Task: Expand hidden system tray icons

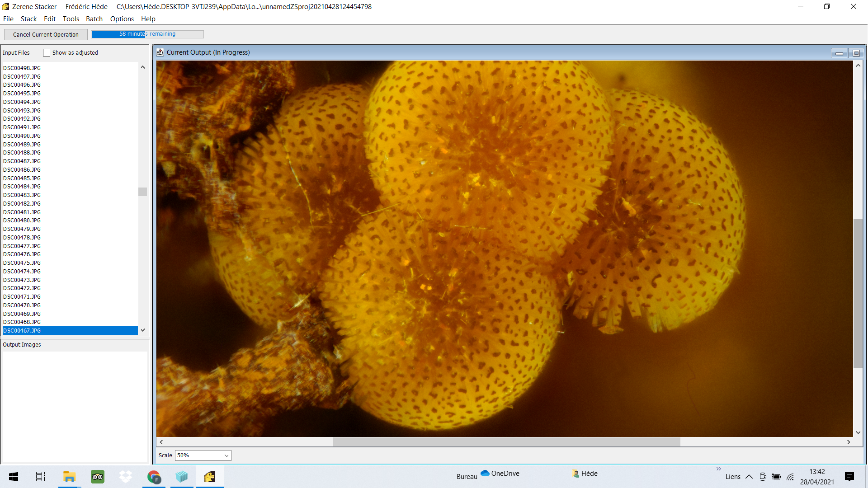Action: click(749, 476)
